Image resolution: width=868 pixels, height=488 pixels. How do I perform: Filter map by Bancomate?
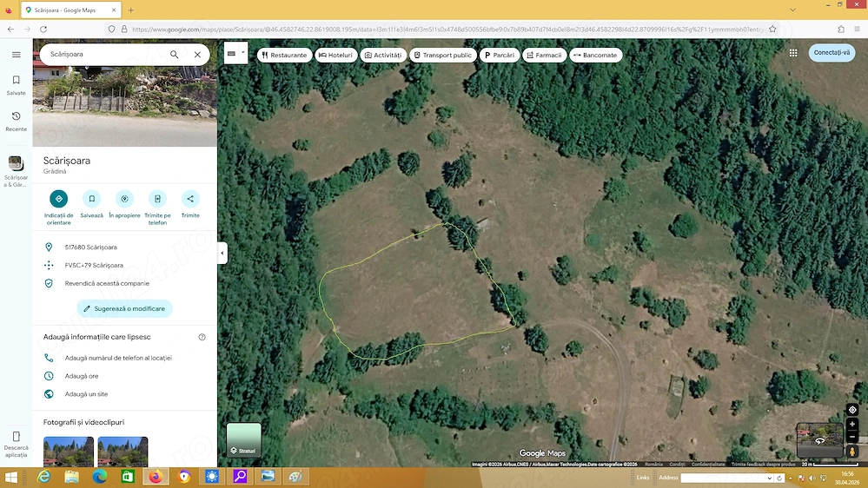click(596, 55)
